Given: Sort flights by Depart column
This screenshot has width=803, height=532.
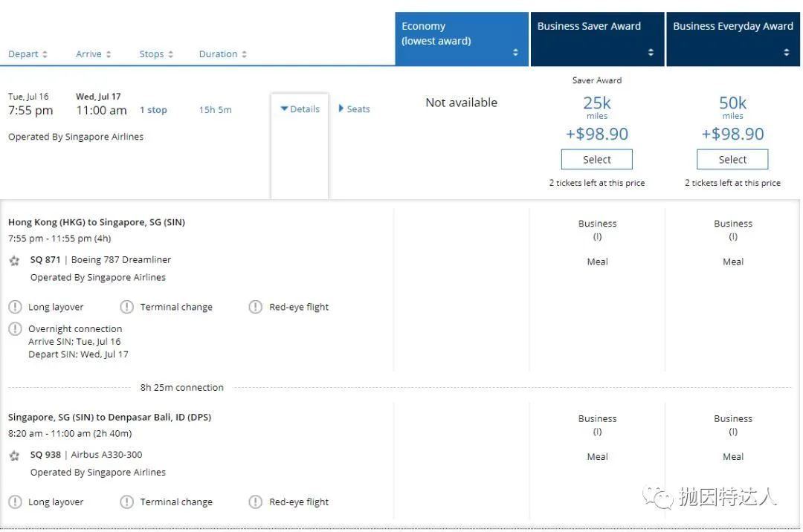Looking at the screenshot, I should click(x=23, y=54).
